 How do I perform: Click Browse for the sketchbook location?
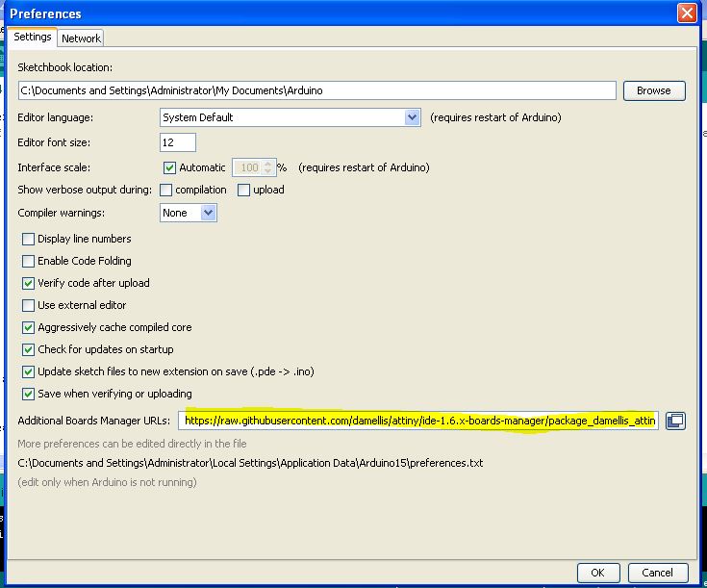pos(654,90)
